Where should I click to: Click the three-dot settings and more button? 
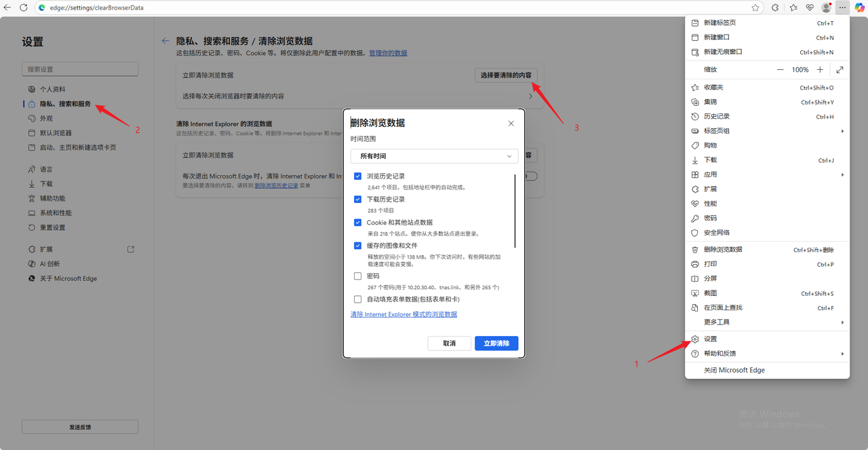pyautogui.click(x=842, y=7)
